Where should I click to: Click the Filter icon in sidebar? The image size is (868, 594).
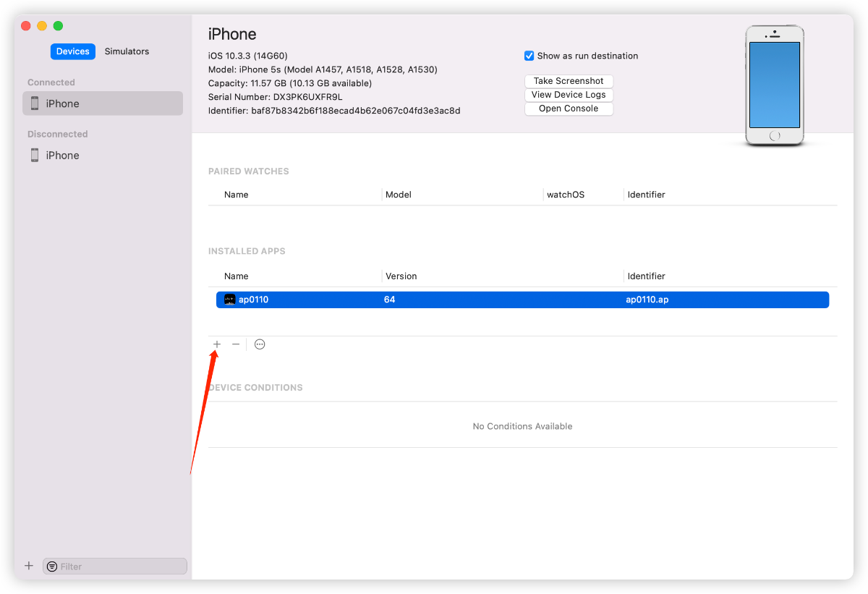tap(52, 567)
